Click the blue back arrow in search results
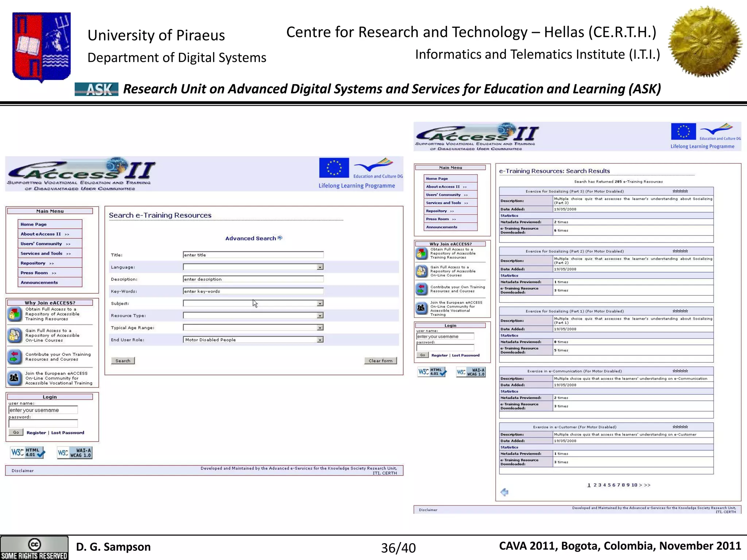The height and width of the screenshot is (560, 747). tap(504, 492)
